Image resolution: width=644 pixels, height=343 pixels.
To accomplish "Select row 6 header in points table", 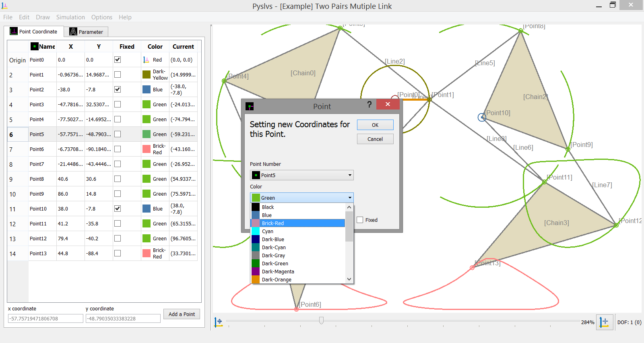I will click(18, 134).
